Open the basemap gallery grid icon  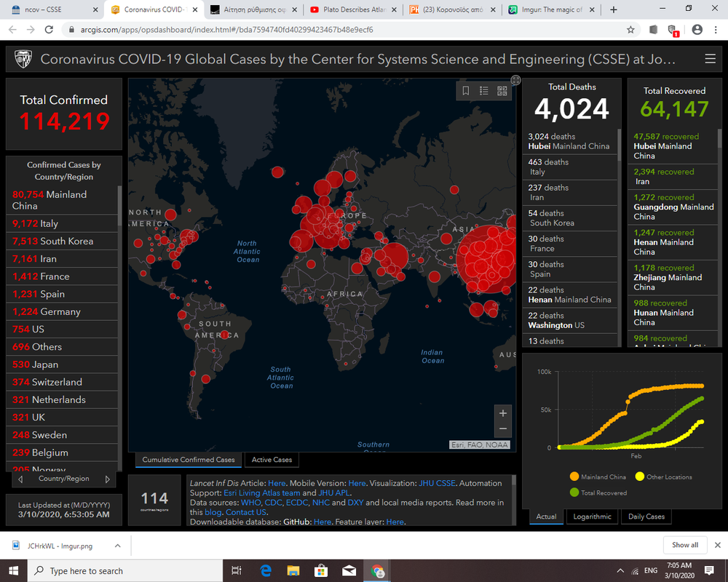(x=502, y=90)
